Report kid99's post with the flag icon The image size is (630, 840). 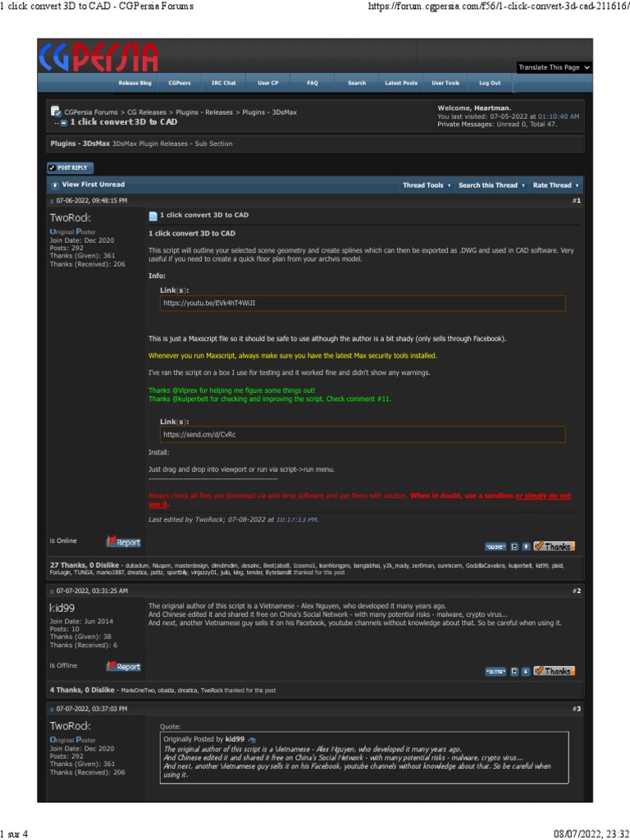(x=123, y=666)
